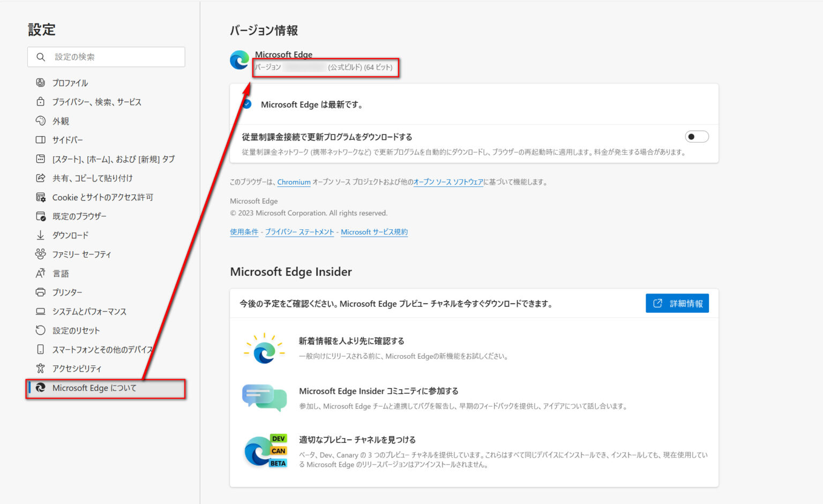Click the settings reset icon

[40, 330]
